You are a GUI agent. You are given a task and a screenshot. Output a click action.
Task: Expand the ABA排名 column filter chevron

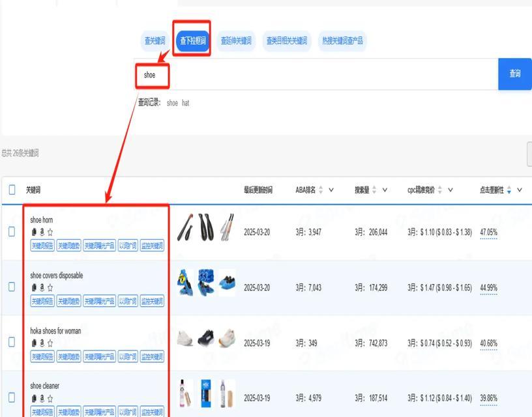[x=331, y=190]
